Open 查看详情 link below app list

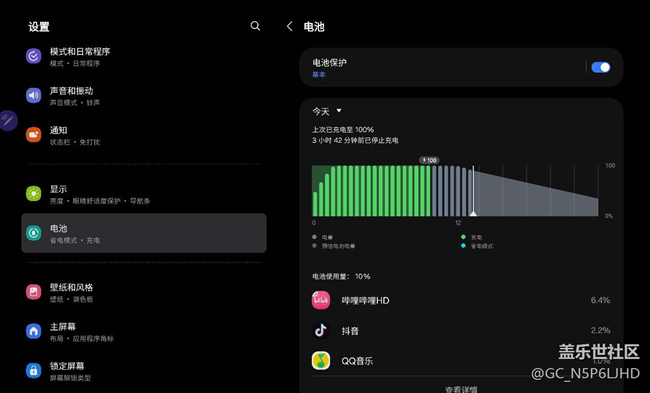461,389
